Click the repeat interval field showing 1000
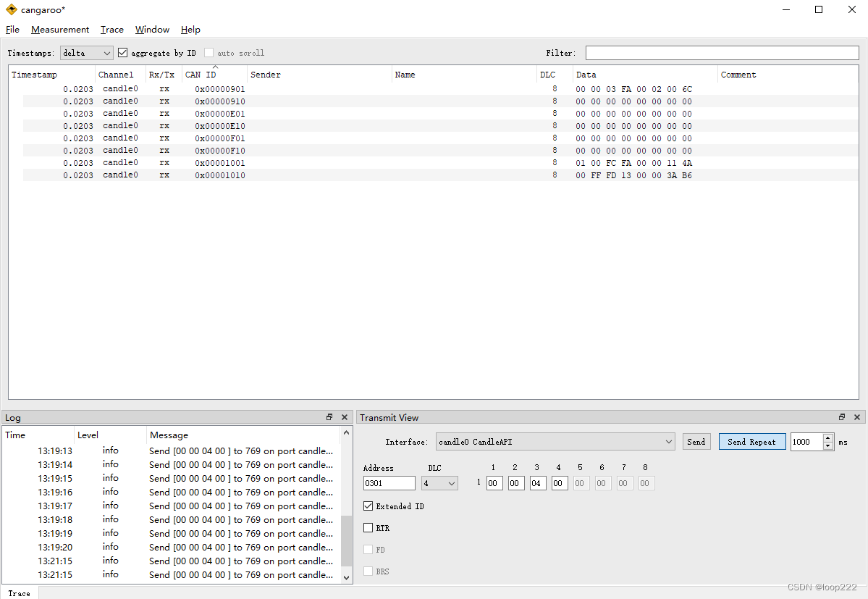Screen dimensions: 868x599 (x=807, y=442)
